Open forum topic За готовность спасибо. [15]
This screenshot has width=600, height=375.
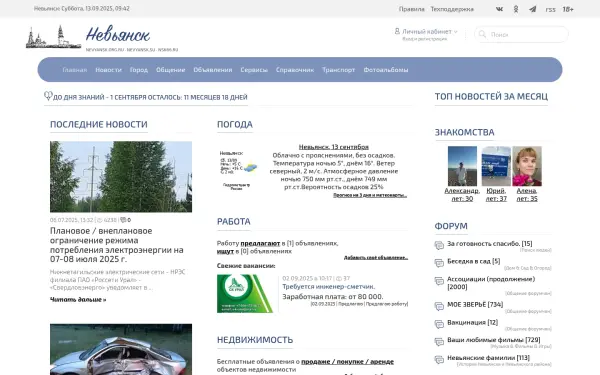pos(490,244)
